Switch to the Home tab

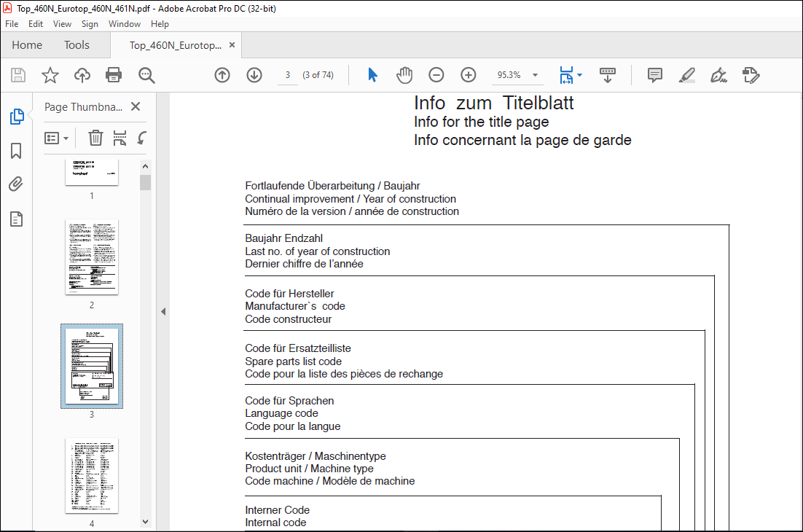coord(27,45)
